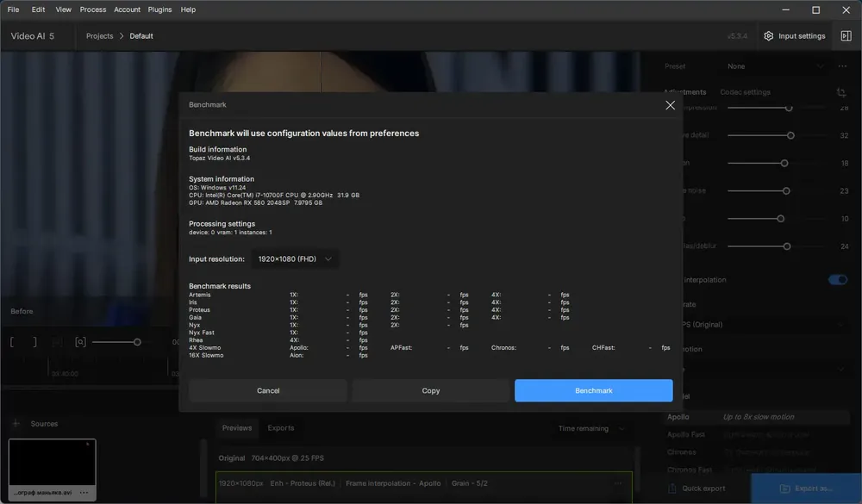This screenshot has width=862, height=504.
Task: Open the three-dot menu on source thumbnail
Action: [x=84, y=493]
